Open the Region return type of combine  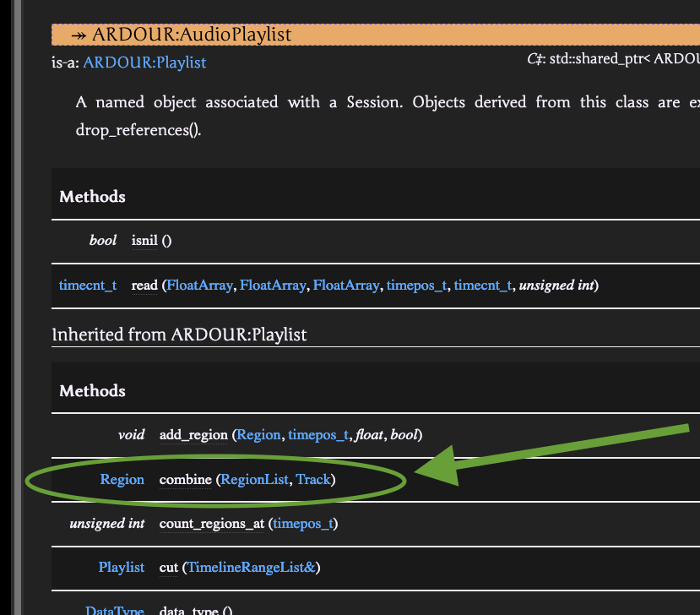[x=122, y=480]
